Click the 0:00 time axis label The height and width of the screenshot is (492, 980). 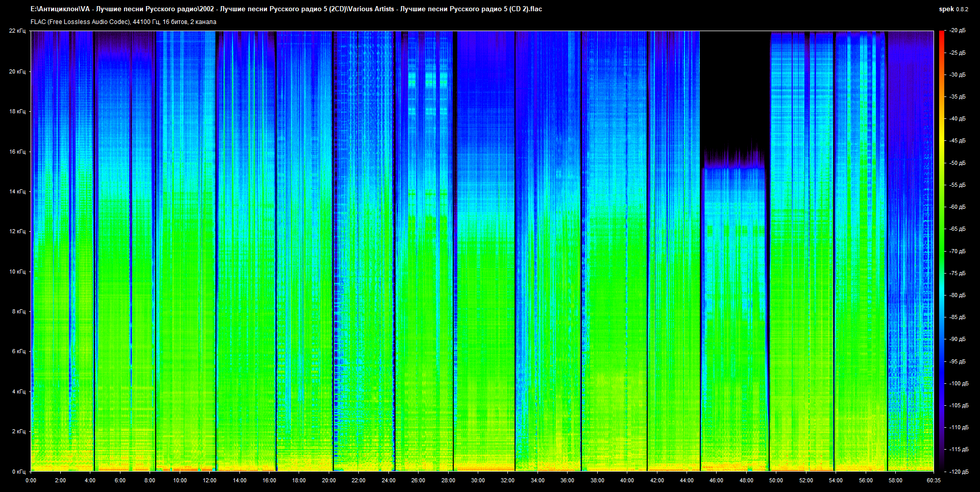tap(31, 480)
